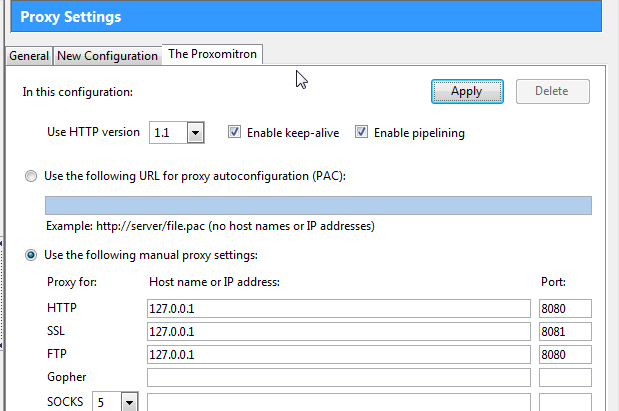Screen dimensions: 619x411
Task: Select The Proxomitron tab
Action: [213, 54]
